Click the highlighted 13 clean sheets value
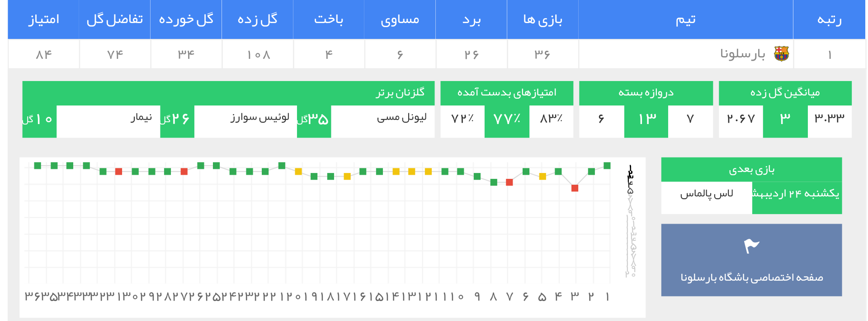868x321 pixels. [646, 119]
